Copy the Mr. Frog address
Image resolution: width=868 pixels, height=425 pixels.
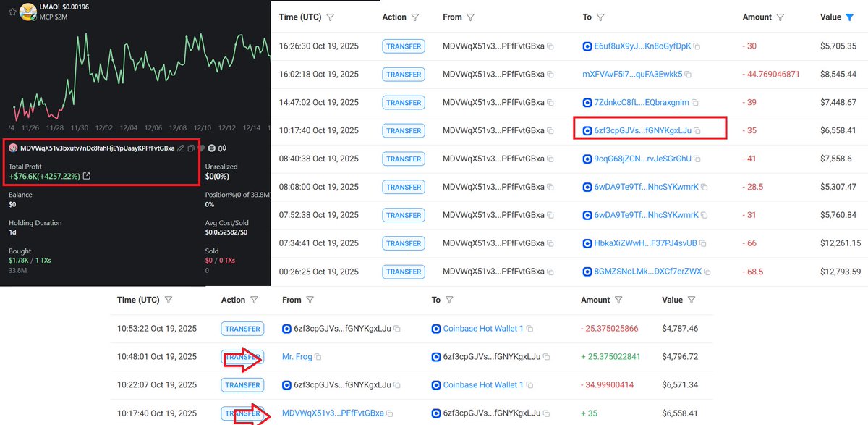pos(318,357)
